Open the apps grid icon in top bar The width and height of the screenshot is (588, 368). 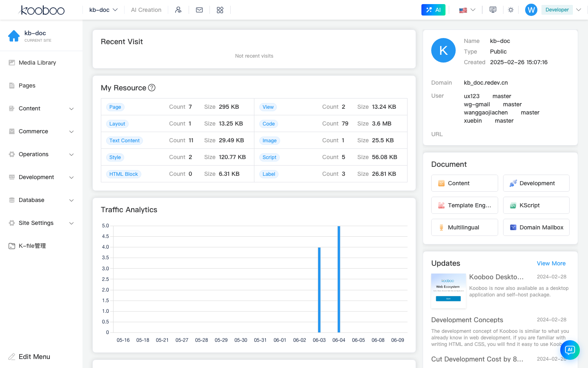click(x=220, y=10)
